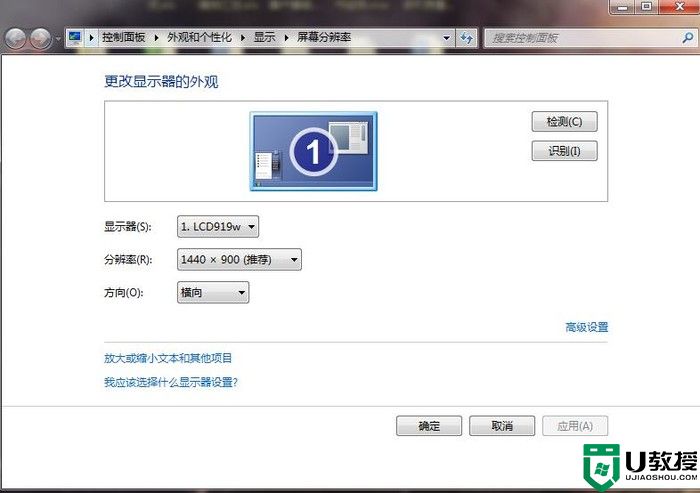Select monitor 1 thumbnail in preview
Image resolution: width=700 pixels, height=493 pixels.
313,151
